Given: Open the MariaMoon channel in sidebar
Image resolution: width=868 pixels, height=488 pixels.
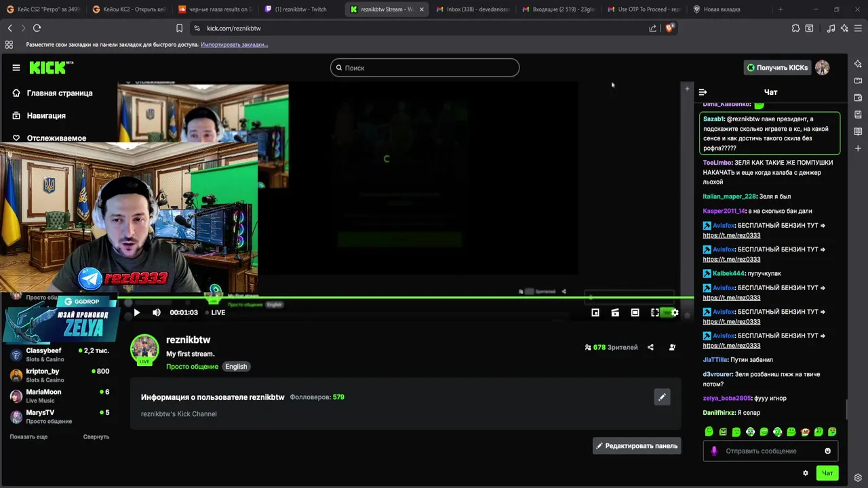Looking at the screenshot, I should [x=60, y=396].
